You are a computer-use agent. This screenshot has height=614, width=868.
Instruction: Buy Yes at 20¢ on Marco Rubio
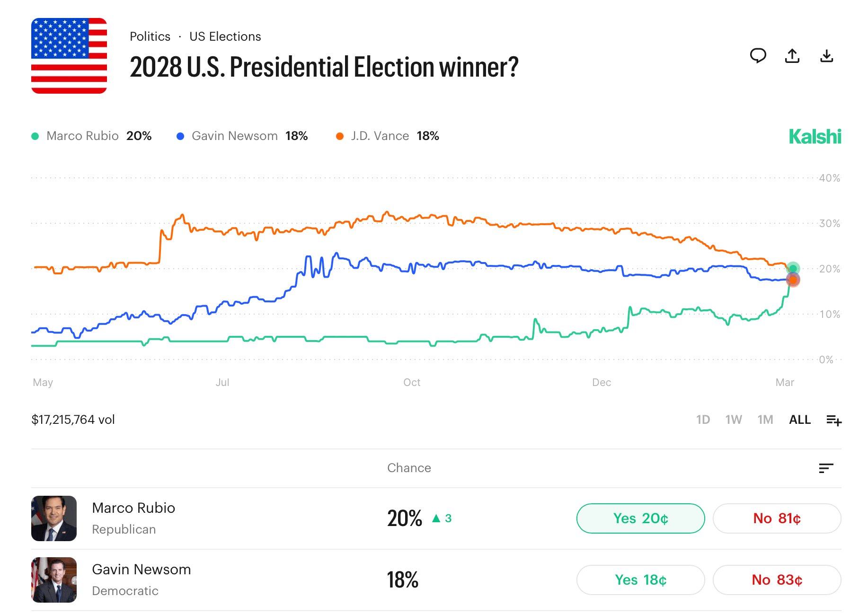(640, 518)
